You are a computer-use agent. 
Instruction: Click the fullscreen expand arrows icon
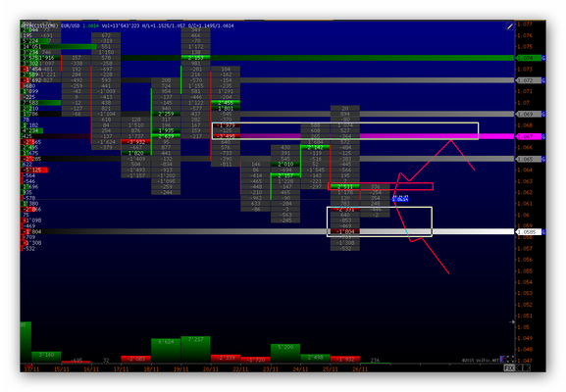(x=511, y=359)
